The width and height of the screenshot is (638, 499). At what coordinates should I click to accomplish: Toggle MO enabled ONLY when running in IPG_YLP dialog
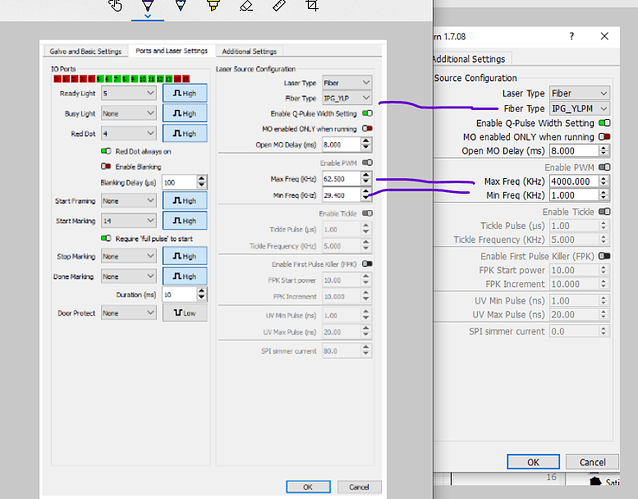367,129
